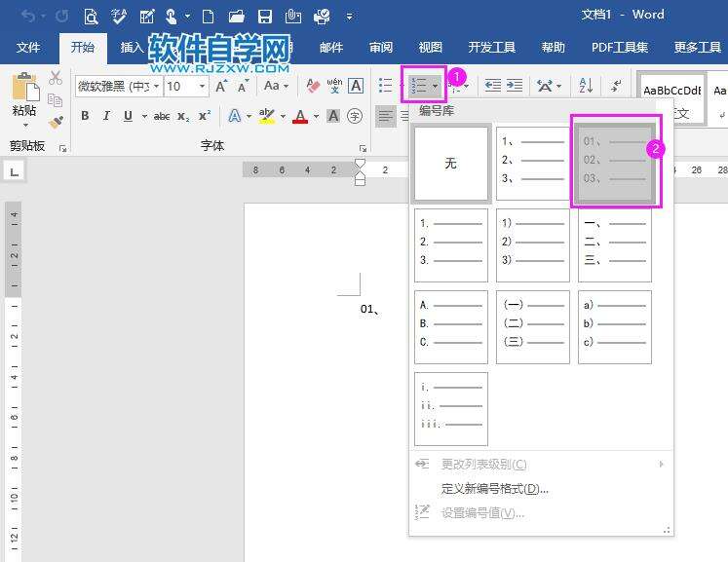Click the Format Painter brush icon

click(56, 122)
